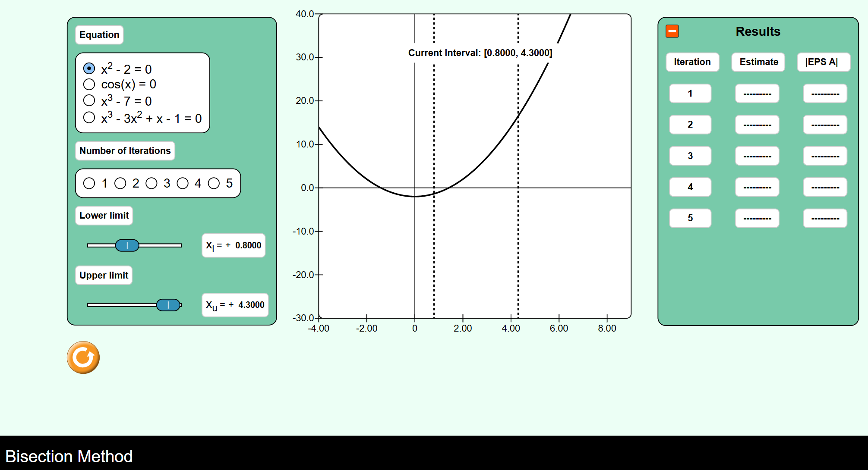Select equation cos(x) = 0
Image resolution: width=868 pixels, height=470 pixels.
90,84
